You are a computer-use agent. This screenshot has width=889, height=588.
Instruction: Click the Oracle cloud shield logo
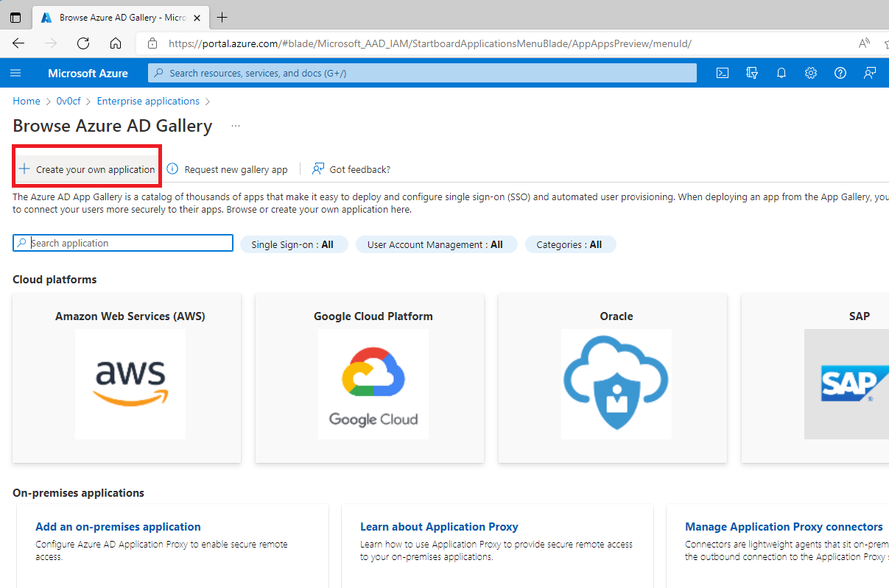(616, 384)
